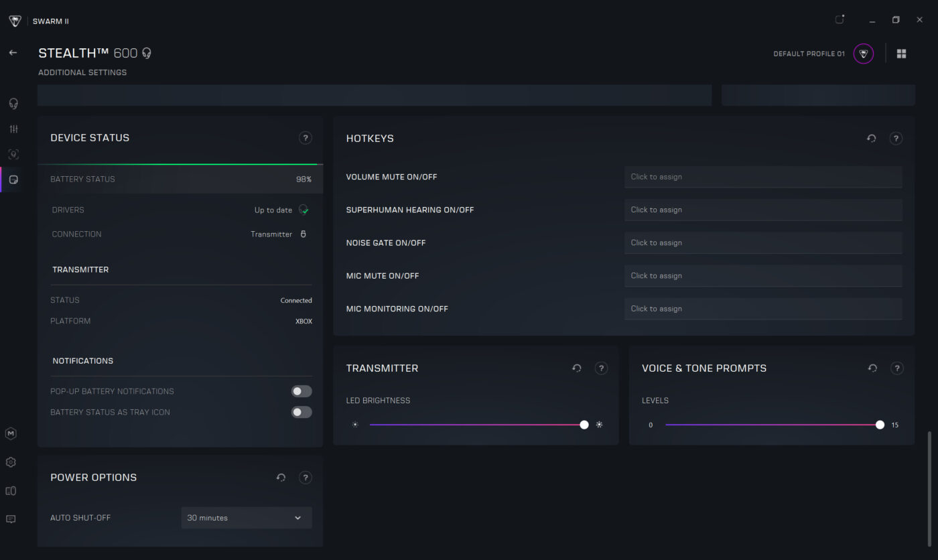Assign hotkey for Noise Gate On/Off
The height and width of the screenshot is (560, 938).
763,242
